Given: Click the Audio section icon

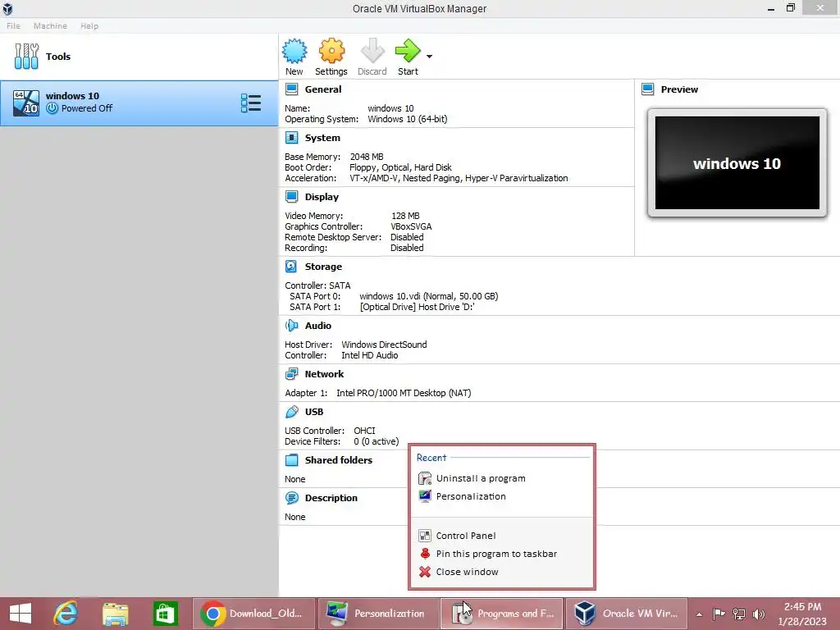Looking at the screenshot, I should pos(291,325).
